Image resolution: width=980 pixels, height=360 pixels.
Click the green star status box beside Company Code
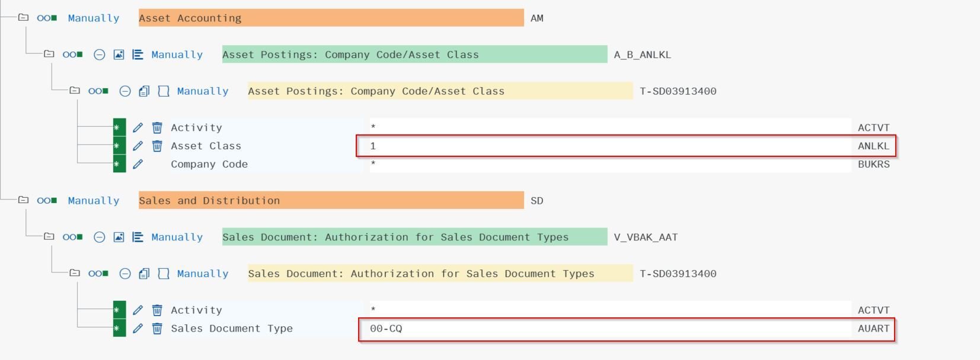119,165
